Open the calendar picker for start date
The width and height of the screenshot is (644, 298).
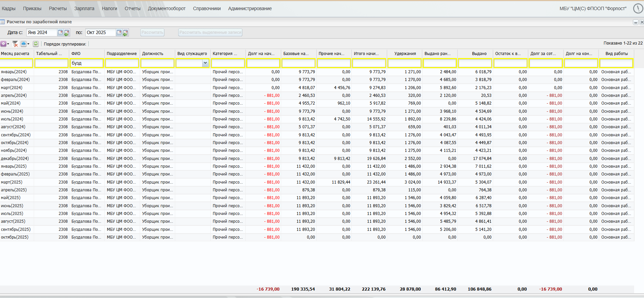coord(60,32)
